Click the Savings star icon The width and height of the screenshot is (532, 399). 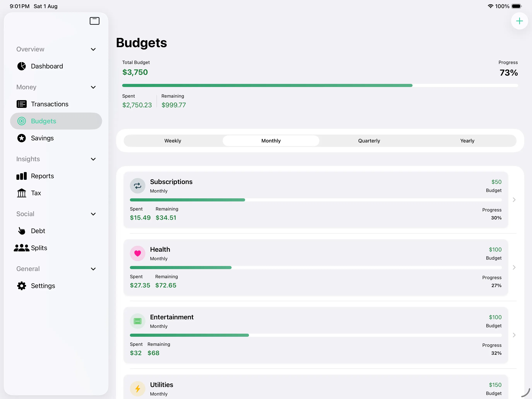(22, 138)
